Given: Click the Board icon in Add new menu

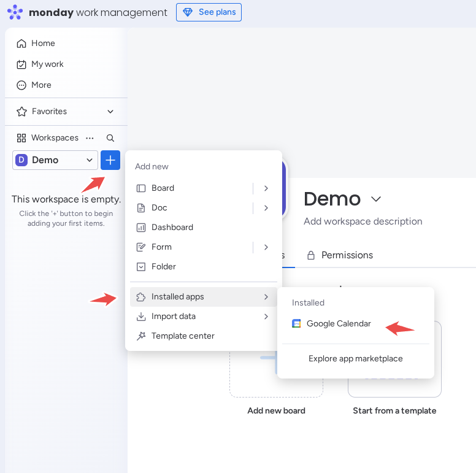Looking at the screenshot, I should (141, 188).
